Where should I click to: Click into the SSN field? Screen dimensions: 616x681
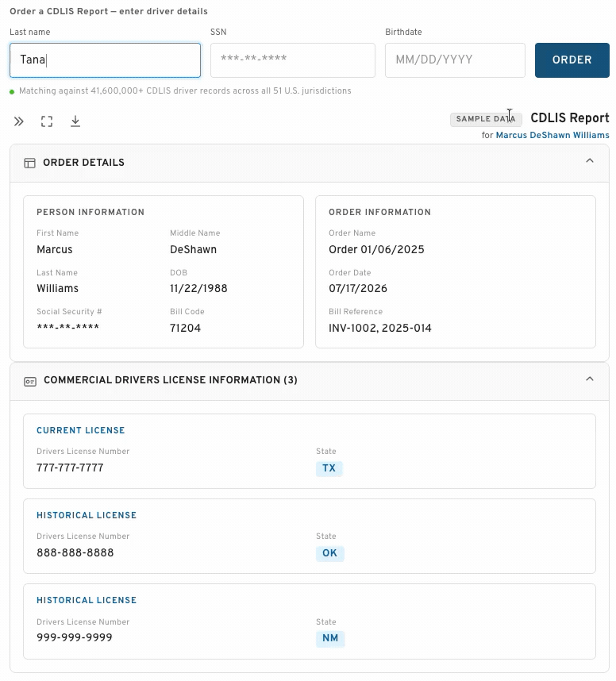292,60
